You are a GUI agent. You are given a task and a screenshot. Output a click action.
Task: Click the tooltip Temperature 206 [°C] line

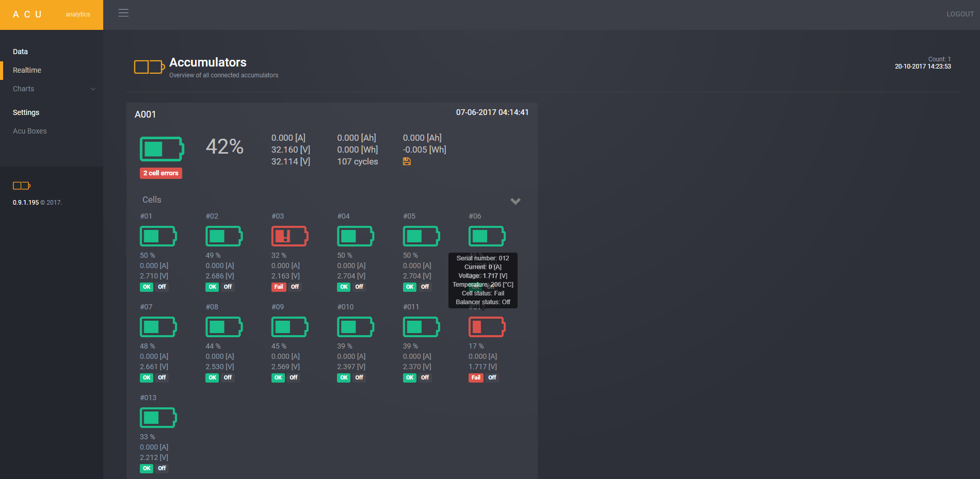(x=483, y=285)
